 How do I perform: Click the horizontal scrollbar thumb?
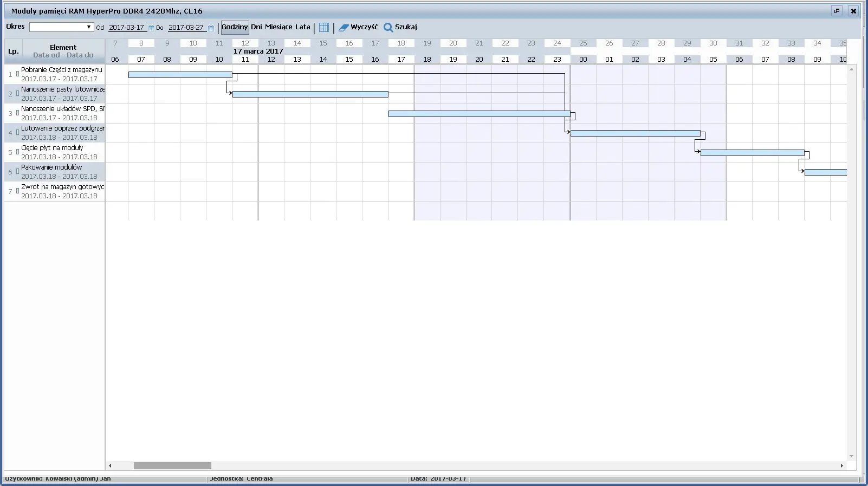point(172,465)
